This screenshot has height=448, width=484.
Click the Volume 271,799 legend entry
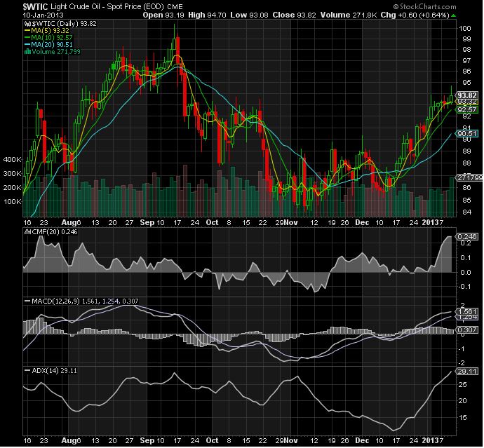point(56,51)
